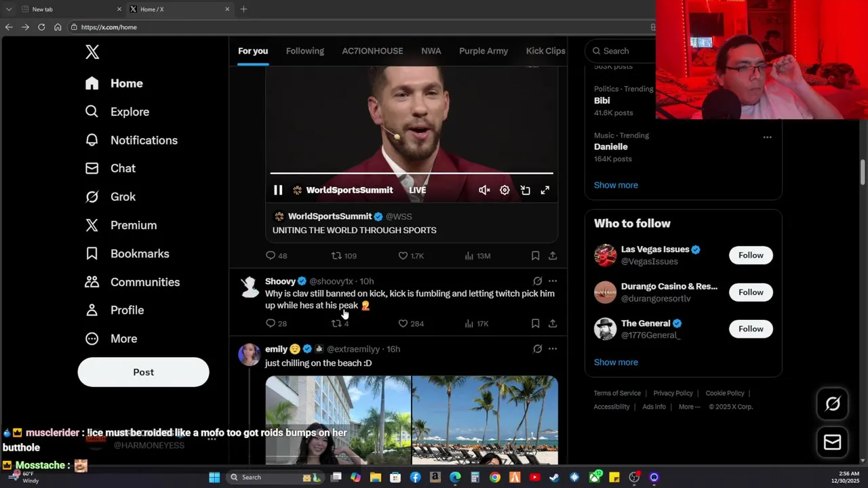Open more options for Danielle trend
Viewport: 868px width, 488px height.
point(767,137)
